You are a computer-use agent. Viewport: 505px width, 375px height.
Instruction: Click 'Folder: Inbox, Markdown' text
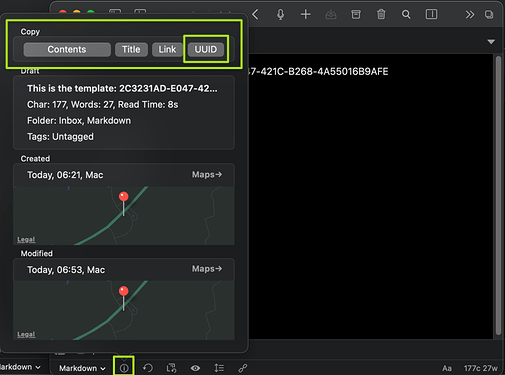tap(79, 121)
